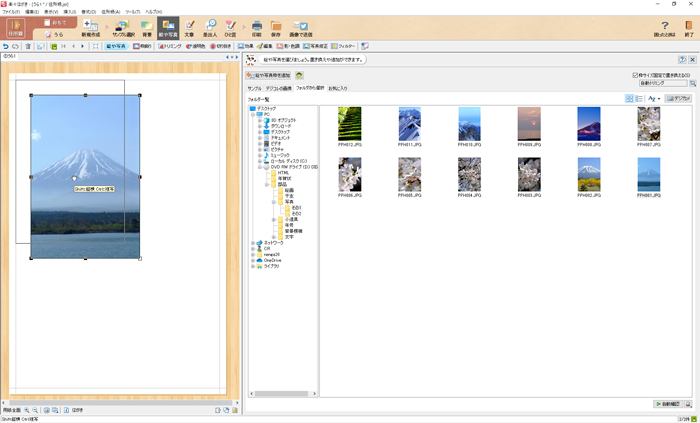Expand the OneDrive tree node
Viewport: 700px width, 423px height.
(253, 260)
